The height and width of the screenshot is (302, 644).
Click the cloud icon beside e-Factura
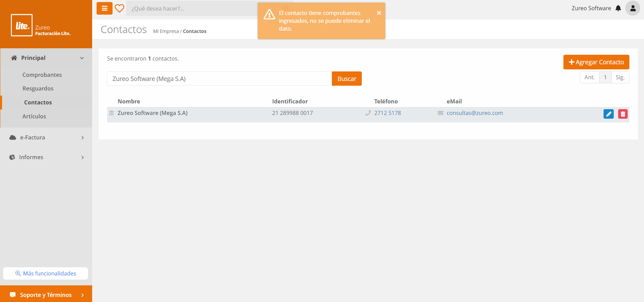point(13,137)
